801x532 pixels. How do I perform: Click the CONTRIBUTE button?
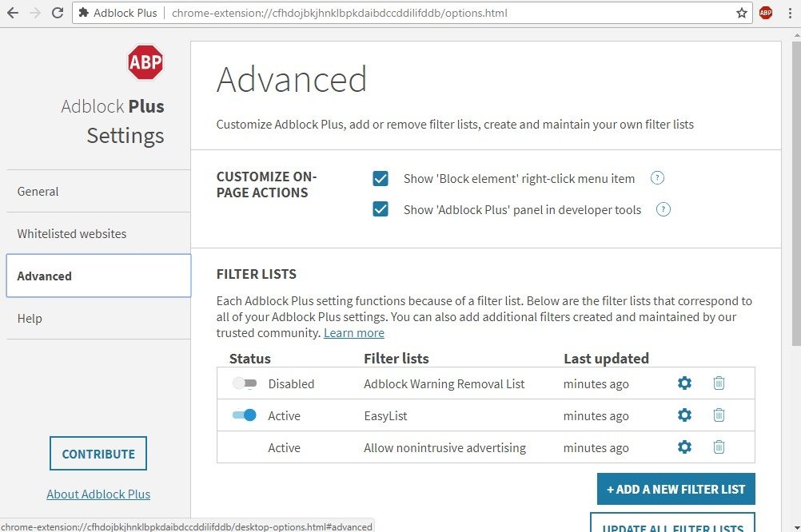pyautogui.click(x=98, y=454)
